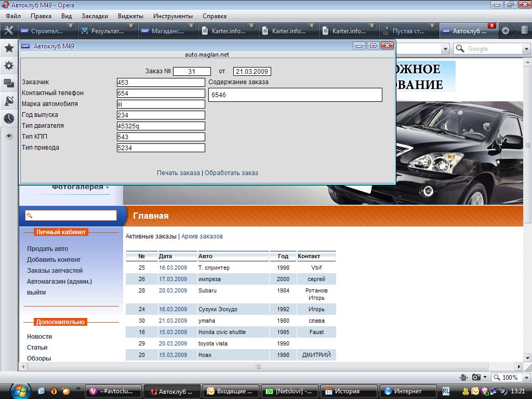Open Архив заказов link

[202, 236]
